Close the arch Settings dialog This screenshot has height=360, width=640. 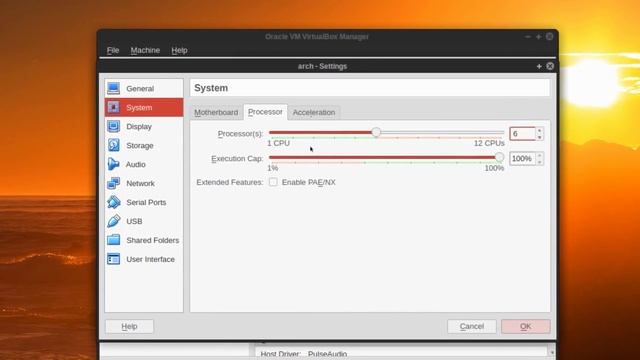pos(550,66)
